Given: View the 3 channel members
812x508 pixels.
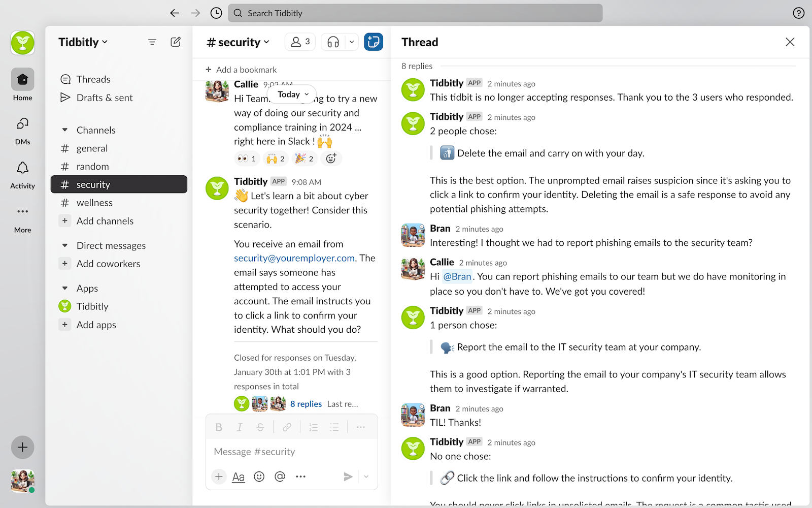Looking at the screenshot, I should (300, 42).
